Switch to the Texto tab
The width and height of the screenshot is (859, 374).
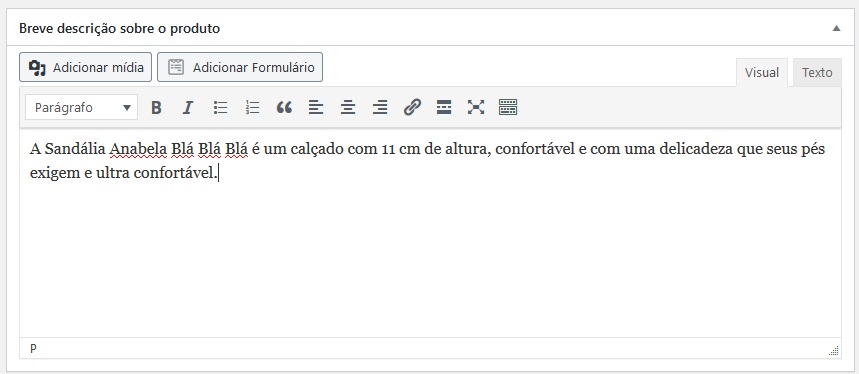pyautogui.click(x=817, y=72)
